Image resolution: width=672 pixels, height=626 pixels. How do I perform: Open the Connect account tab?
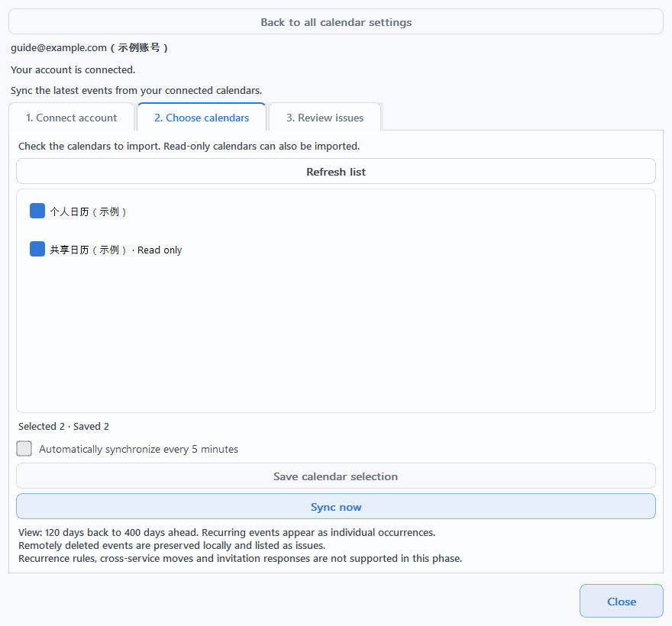click(71, 118)
